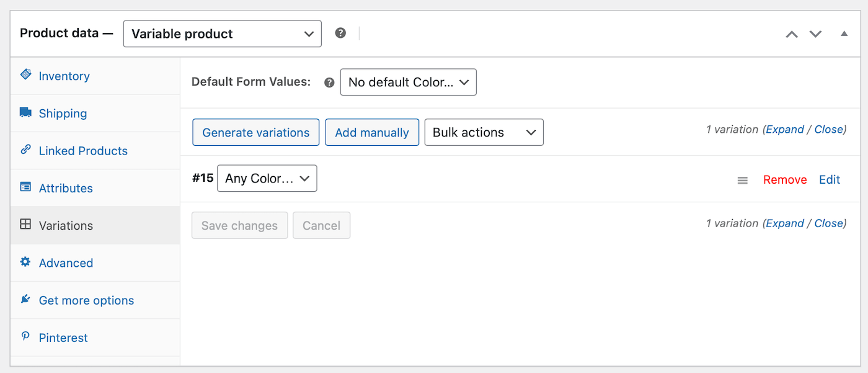Open the Variable product type dropdown
The height and width of the screenshot is (373, 868).
[x=222, y=34]
